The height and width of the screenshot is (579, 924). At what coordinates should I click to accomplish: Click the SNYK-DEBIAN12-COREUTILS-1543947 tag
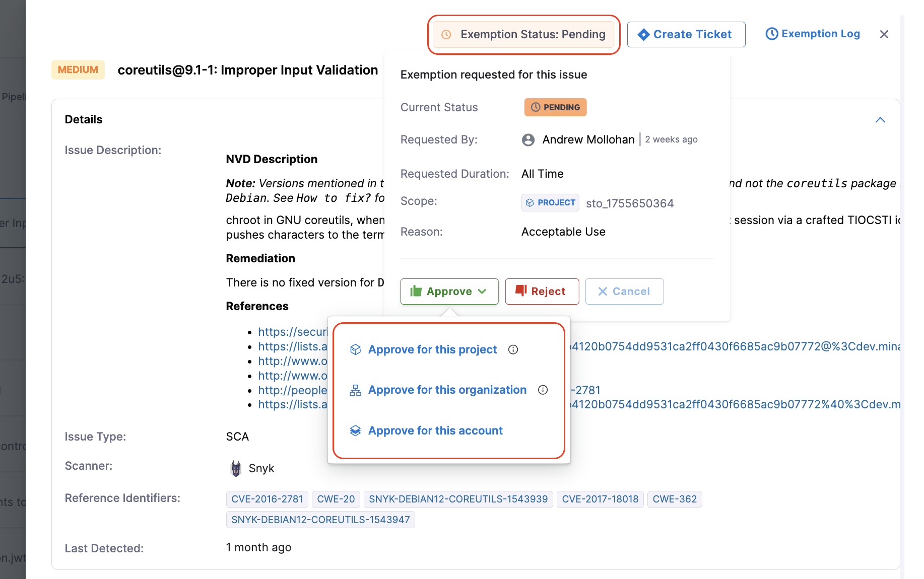(320, 520)
